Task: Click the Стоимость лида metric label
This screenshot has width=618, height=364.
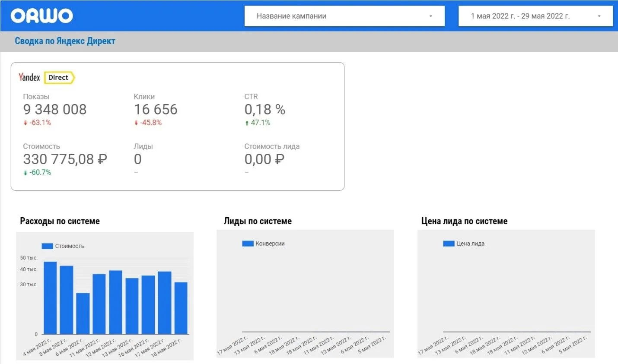Action: click(x=272, y=146)
